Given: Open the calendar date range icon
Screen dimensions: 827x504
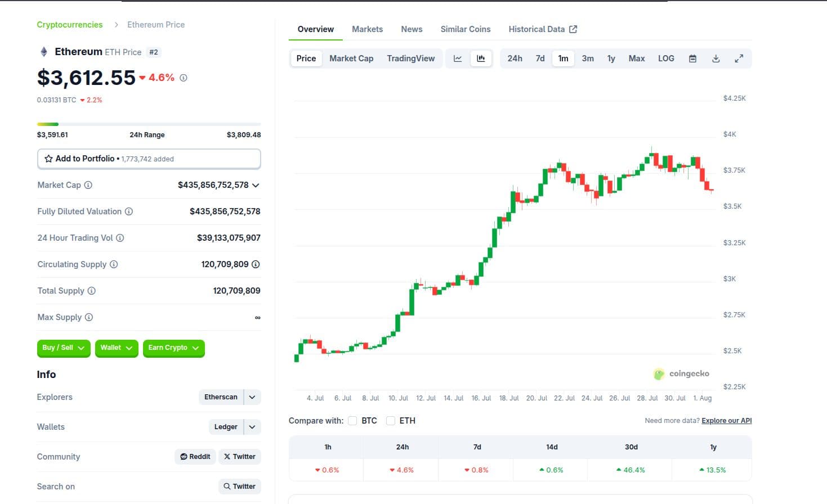Looking at the screenshot, I should [x=692, y=58].
